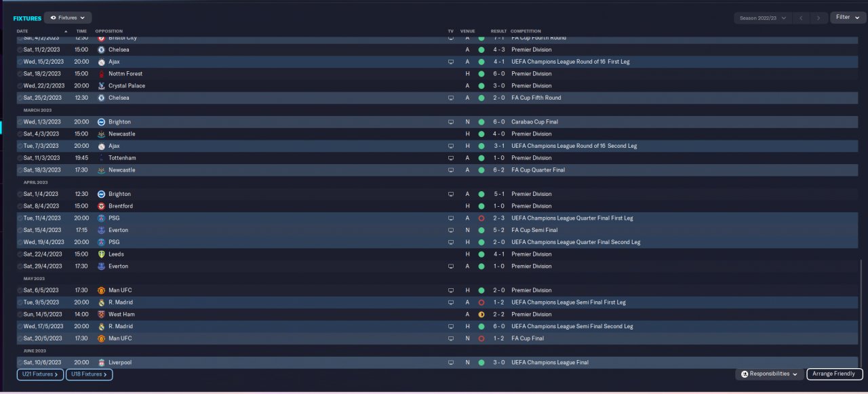Click Ajax crest in the 7/3/2023 row
This screenshot has width=868, height=394.
(101, 146)
